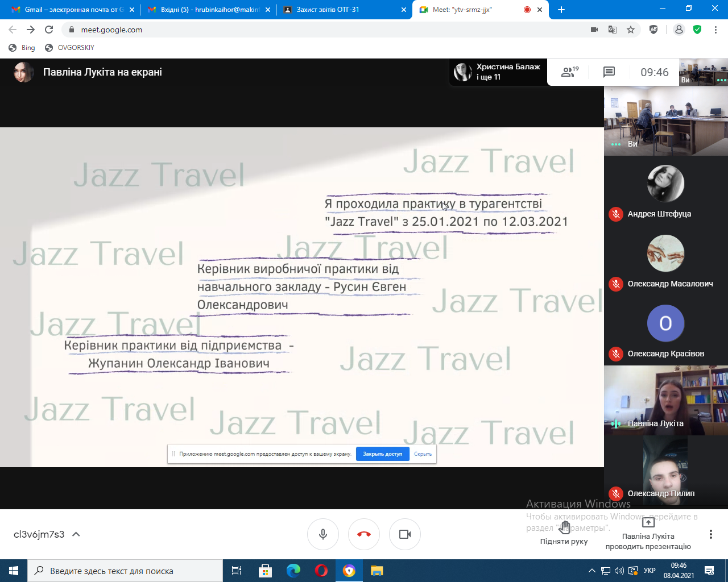Screen dimensions: 728x582
Task: Hide the screen sharing bar with Скрыть
Action: (423, 454)
